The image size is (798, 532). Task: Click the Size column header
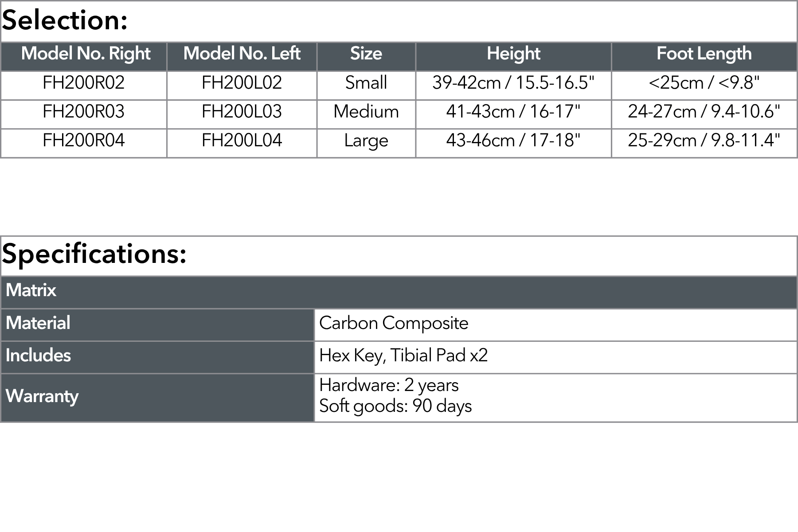coord(366,54)
